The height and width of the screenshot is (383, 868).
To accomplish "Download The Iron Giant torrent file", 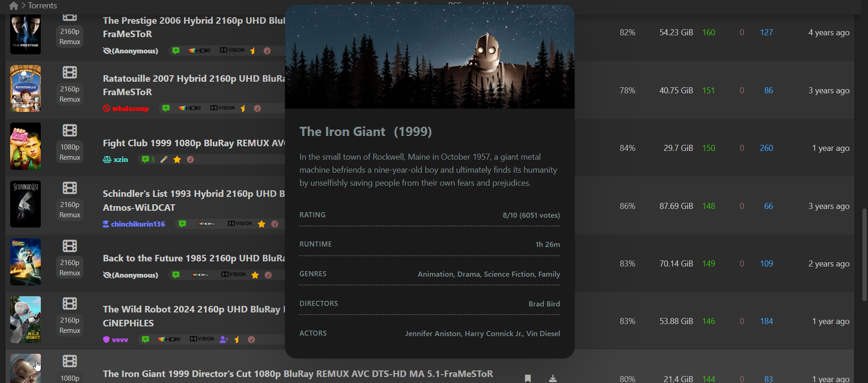I will (553, 378).
